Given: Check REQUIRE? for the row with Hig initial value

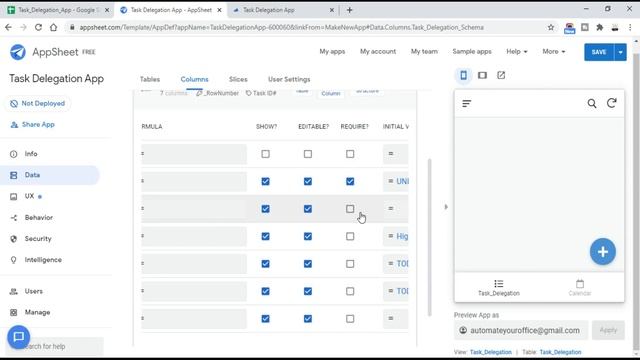Looking at the screenshot, I should tap(350, 236).
